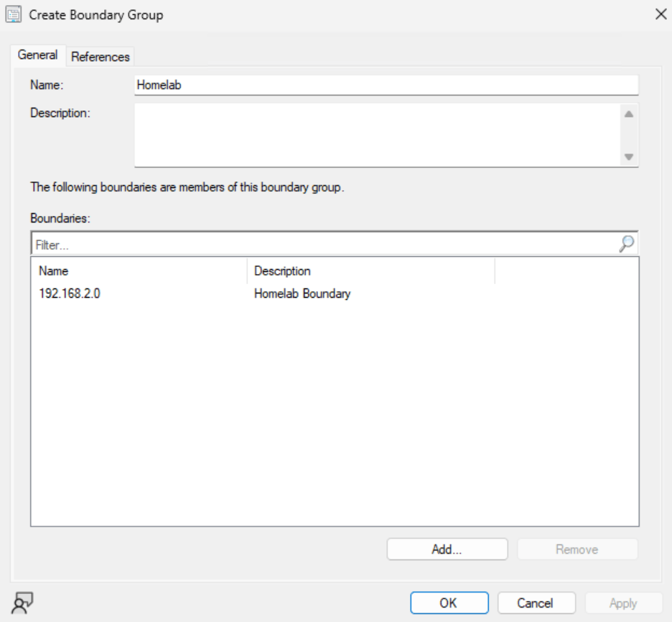Click the Homelab Boundary description text
Image resolution: width=672 pixels, height=622 pixels.
tap(302, 293)
